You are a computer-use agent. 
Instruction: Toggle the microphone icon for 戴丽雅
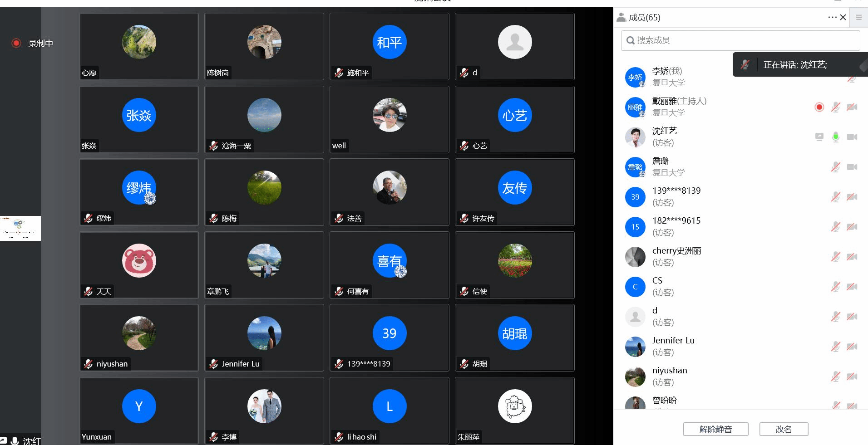tap(835, 107)
